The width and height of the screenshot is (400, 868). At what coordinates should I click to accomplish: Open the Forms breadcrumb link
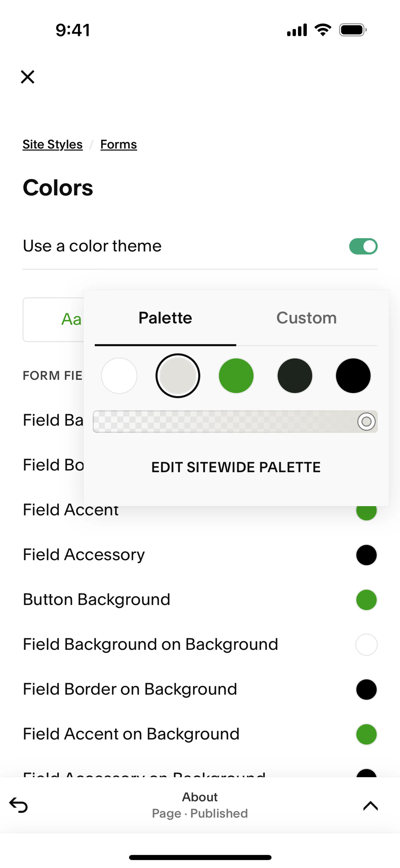(x=119, y=145)
